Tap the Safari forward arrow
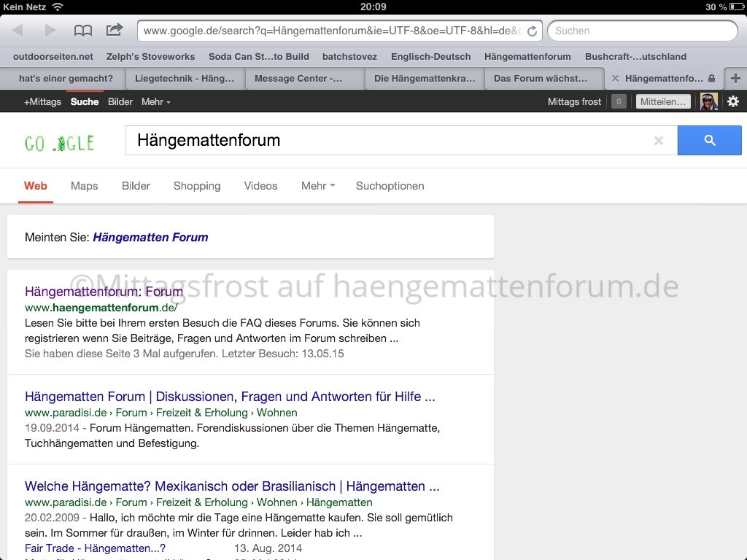 click(50, 31)
